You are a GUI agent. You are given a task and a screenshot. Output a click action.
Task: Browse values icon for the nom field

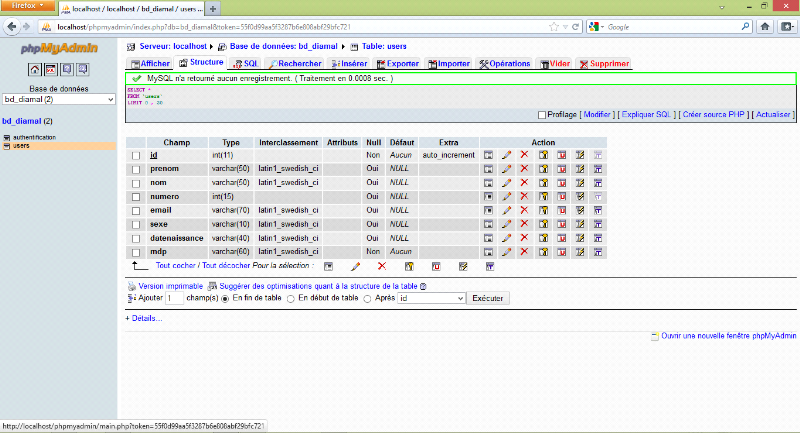click(x=488, y=183)
